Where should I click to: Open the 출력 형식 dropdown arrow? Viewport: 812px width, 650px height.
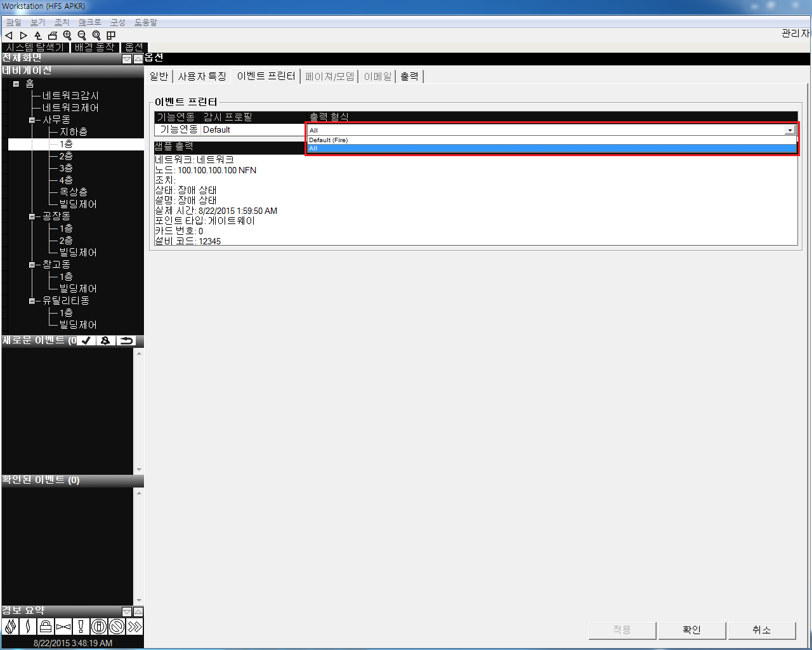pyautogui.click(x=790, y=130)
